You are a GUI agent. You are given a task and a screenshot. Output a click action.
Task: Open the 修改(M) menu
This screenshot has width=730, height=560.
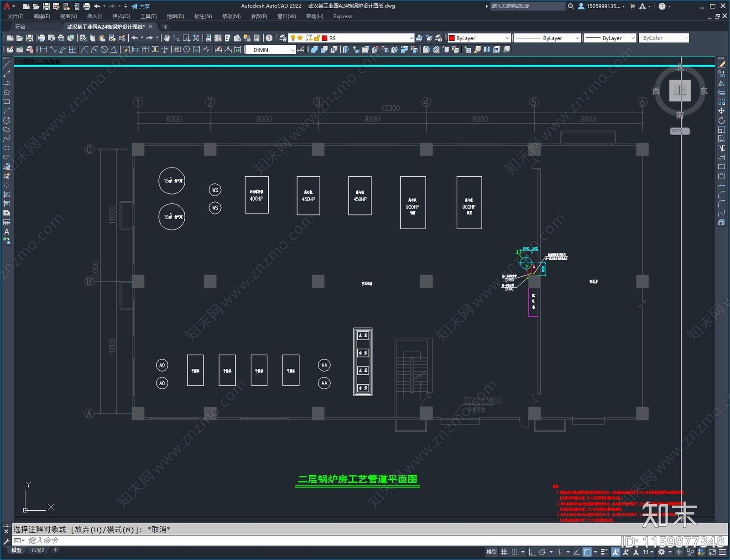231,16
